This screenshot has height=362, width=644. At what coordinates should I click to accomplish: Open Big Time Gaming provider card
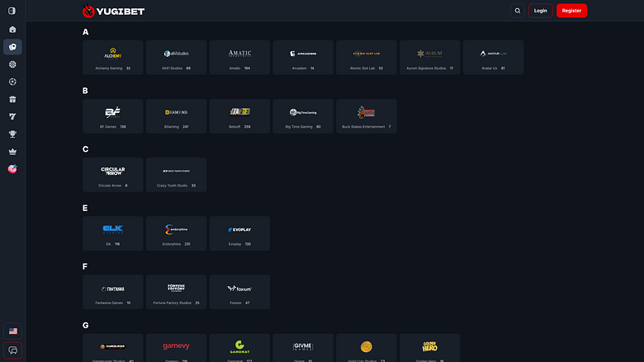pos(303,116)
